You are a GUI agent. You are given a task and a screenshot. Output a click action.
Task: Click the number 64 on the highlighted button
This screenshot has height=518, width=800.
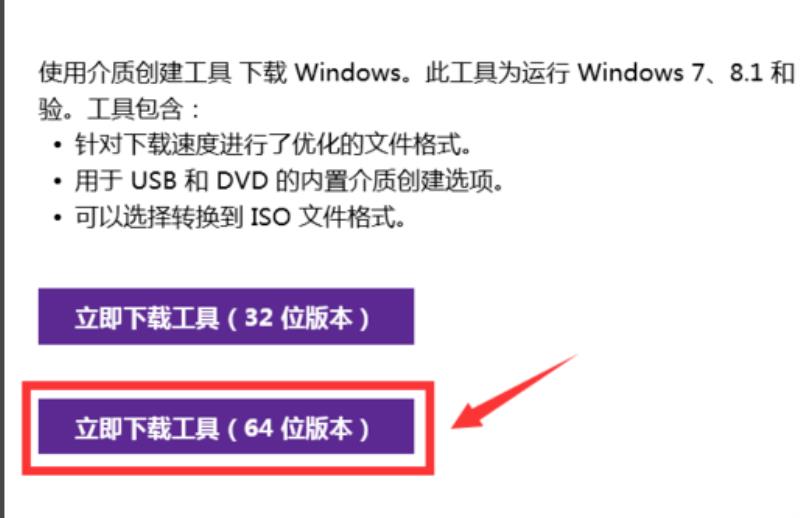click(259, 428)
